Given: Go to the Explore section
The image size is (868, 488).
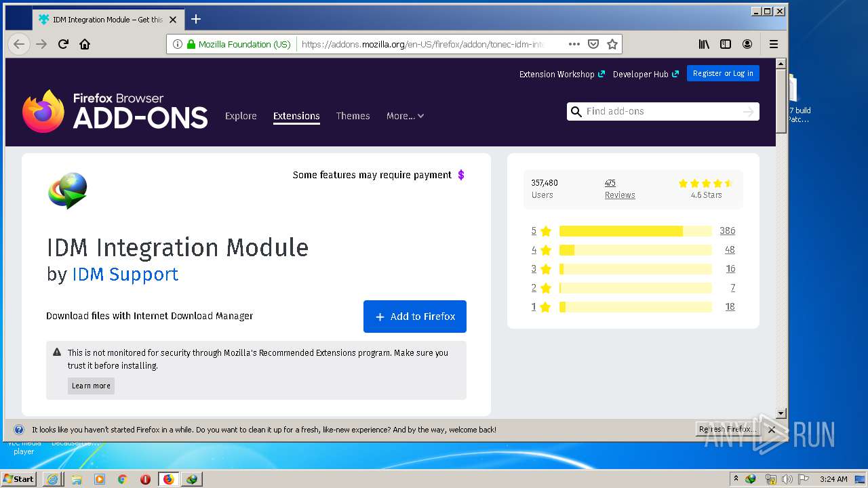Looking at the screenshot, I should [241, 116].
